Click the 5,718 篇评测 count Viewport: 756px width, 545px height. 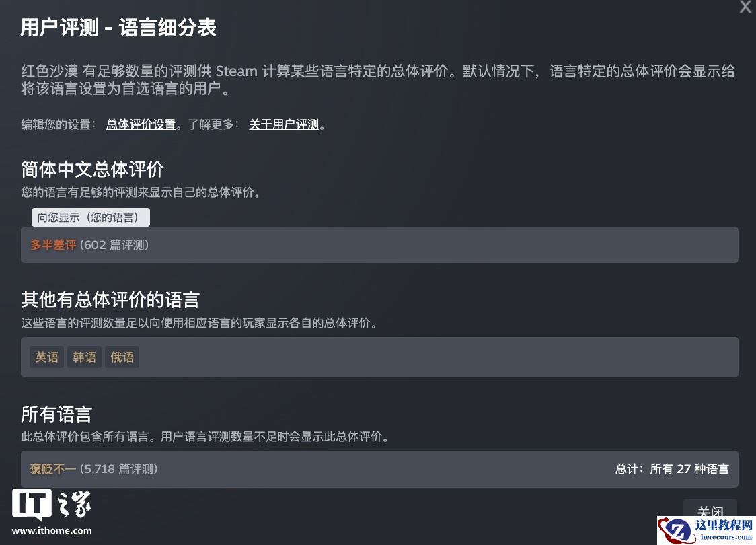tap(119, 469)
